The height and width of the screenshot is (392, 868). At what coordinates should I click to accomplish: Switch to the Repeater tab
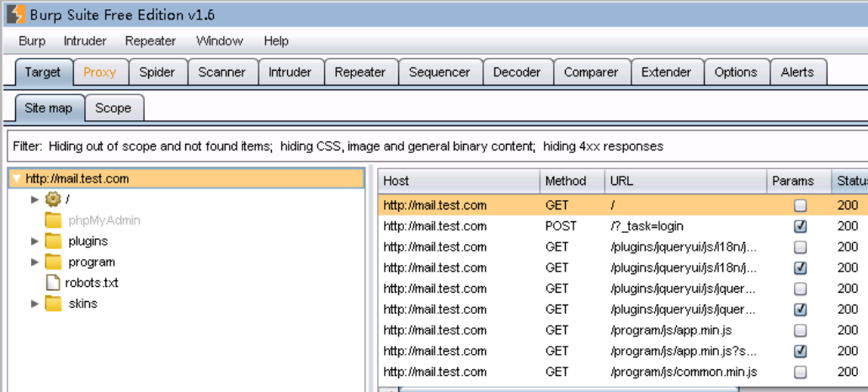360,72
